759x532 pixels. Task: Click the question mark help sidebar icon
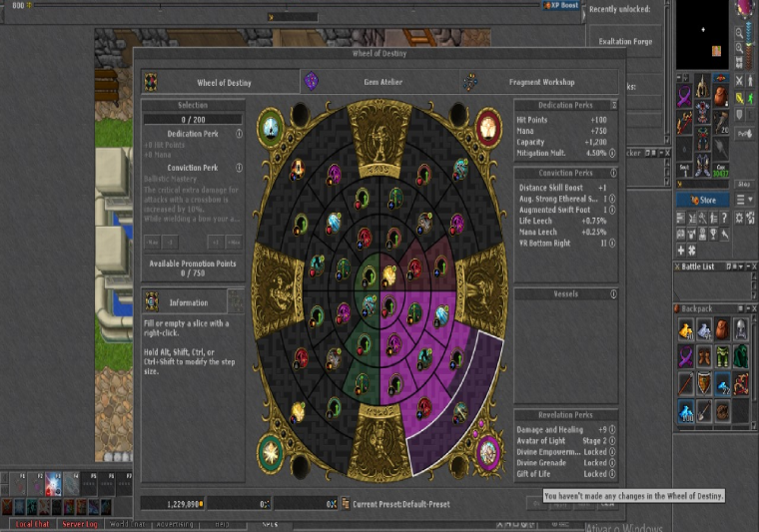pos(724,219)
